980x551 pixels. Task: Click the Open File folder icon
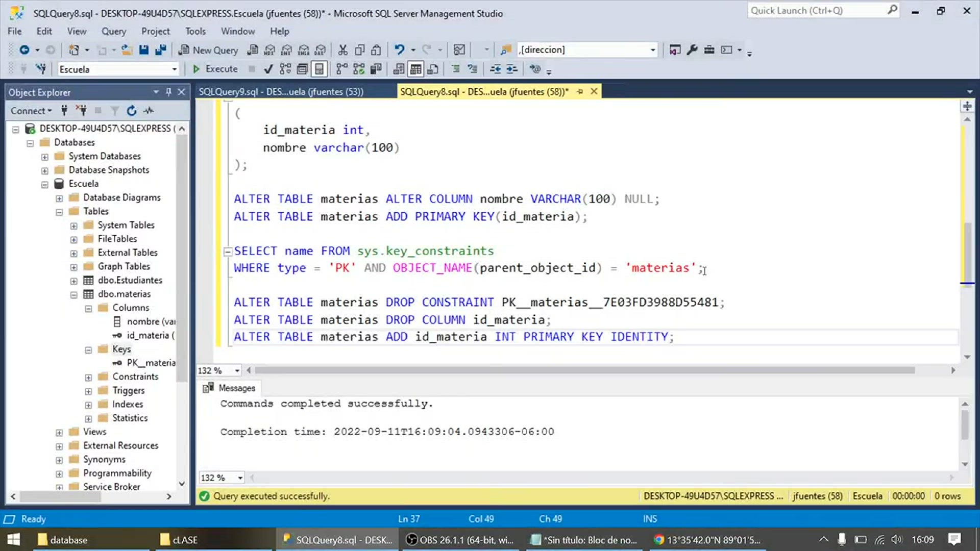click(127, 49)
